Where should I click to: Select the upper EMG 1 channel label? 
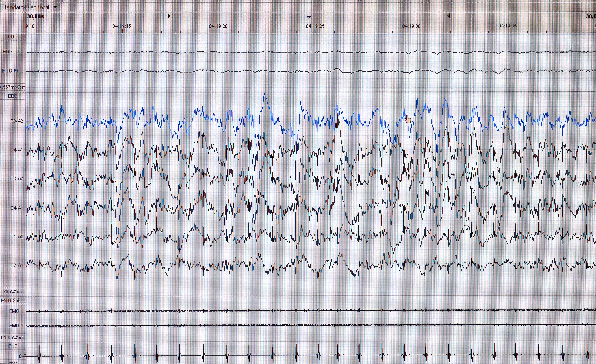(16, 311)
